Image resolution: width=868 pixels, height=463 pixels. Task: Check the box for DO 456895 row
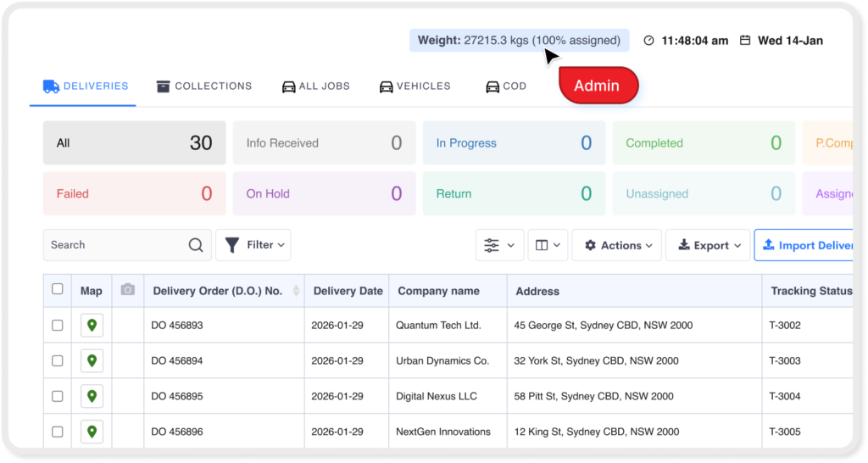pyautogui.click(x=58, y=396)
